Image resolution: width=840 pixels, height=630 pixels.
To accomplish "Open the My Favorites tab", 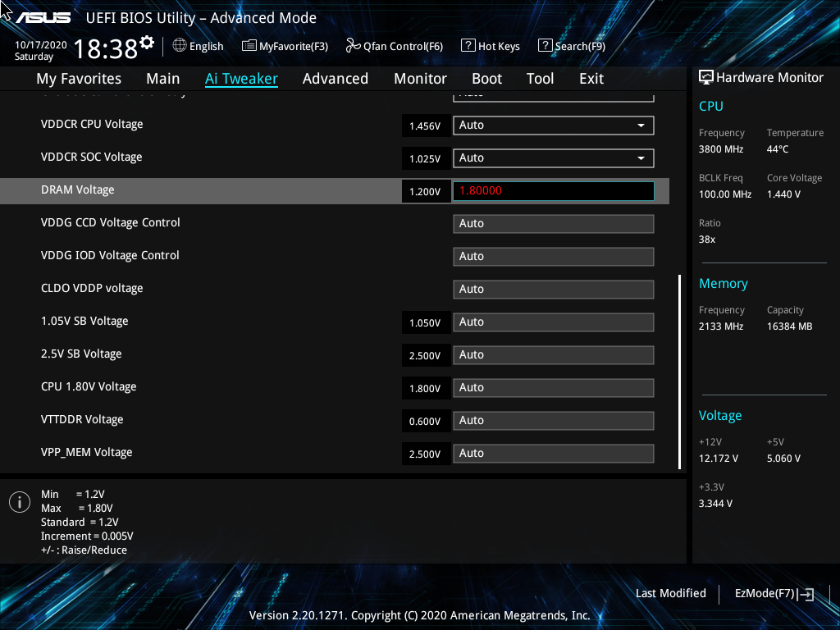I will 79,79.
